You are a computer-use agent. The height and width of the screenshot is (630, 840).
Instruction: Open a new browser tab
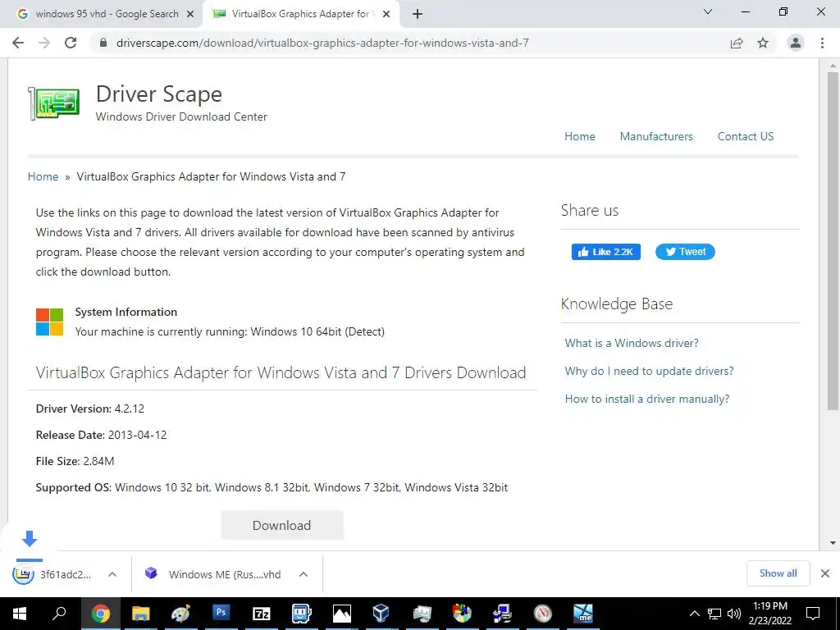(x=418, y=14)
